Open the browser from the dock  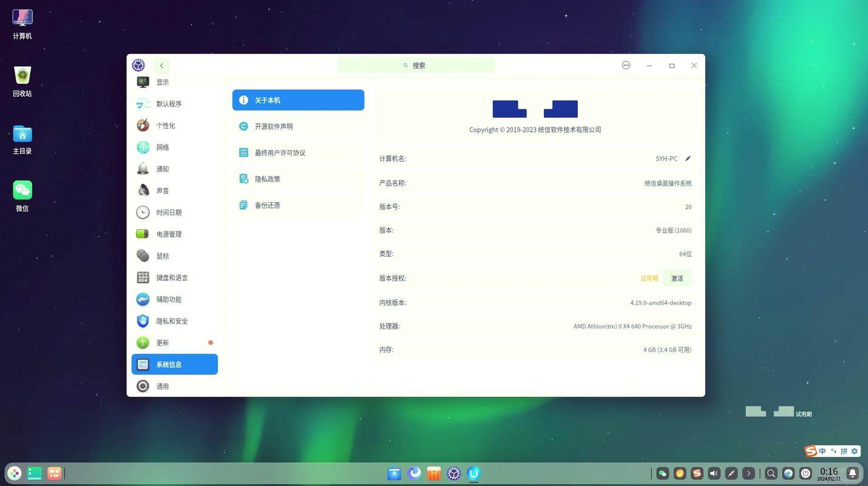tap(414, 473)
